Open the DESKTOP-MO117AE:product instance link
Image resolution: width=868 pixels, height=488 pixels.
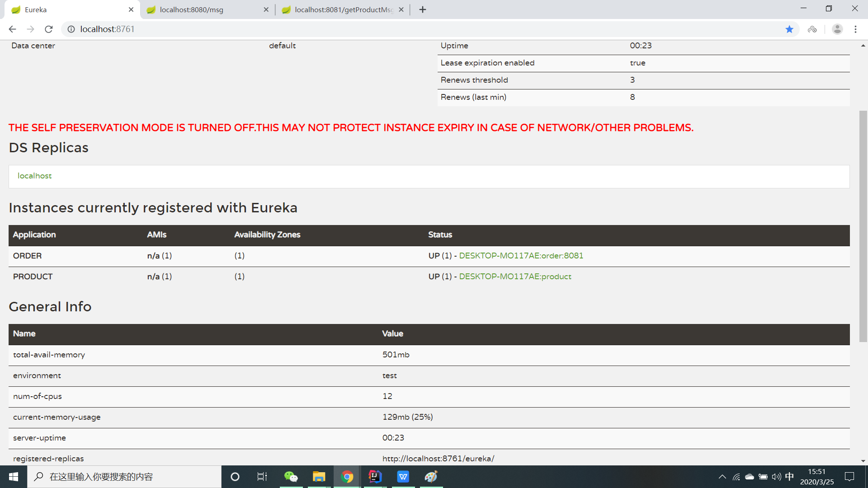[x=515, y=277]
